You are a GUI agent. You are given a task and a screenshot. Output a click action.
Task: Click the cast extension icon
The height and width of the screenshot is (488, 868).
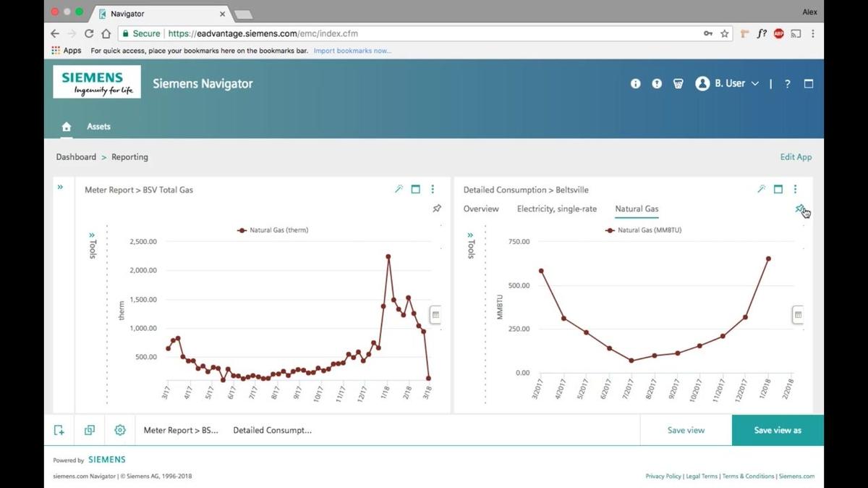tap(796, 33)
